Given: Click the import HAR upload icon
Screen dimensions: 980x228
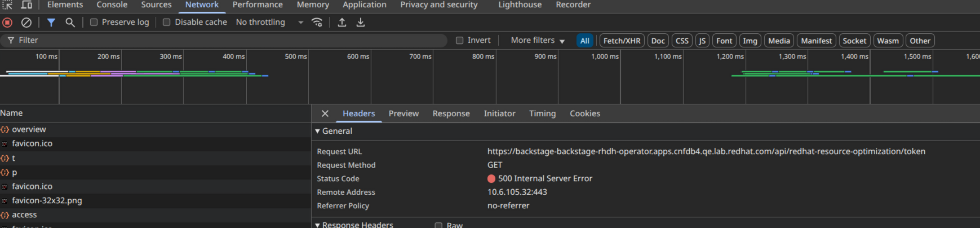Looking at the screenshot, I should tap(342, 23).
